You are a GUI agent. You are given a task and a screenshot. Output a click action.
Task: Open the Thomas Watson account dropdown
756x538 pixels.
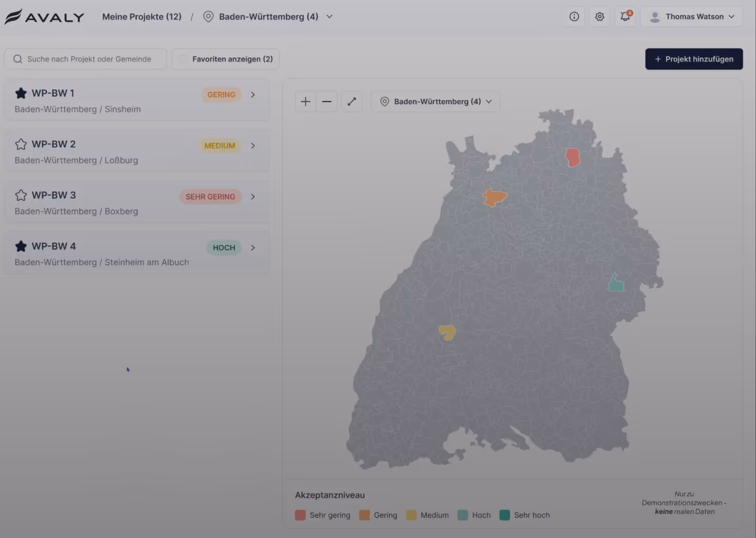click(x=691, y=16)
